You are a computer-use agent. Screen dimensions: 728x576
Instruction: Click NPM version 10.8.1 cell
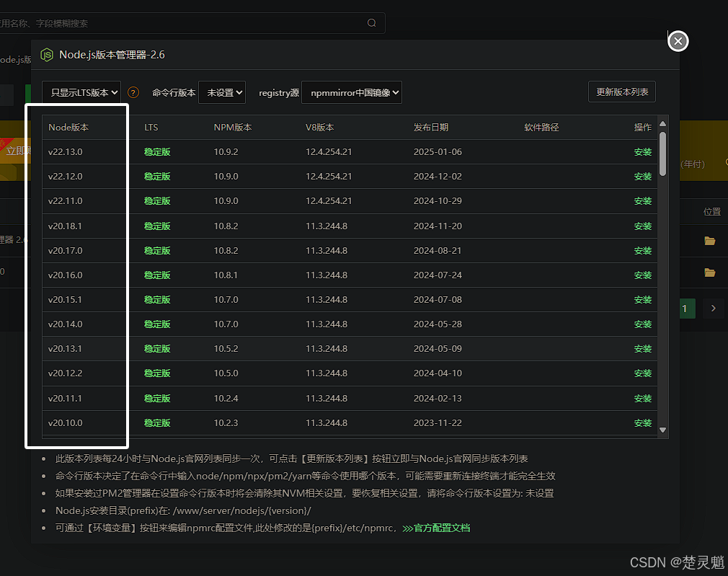tap(226, 275)
